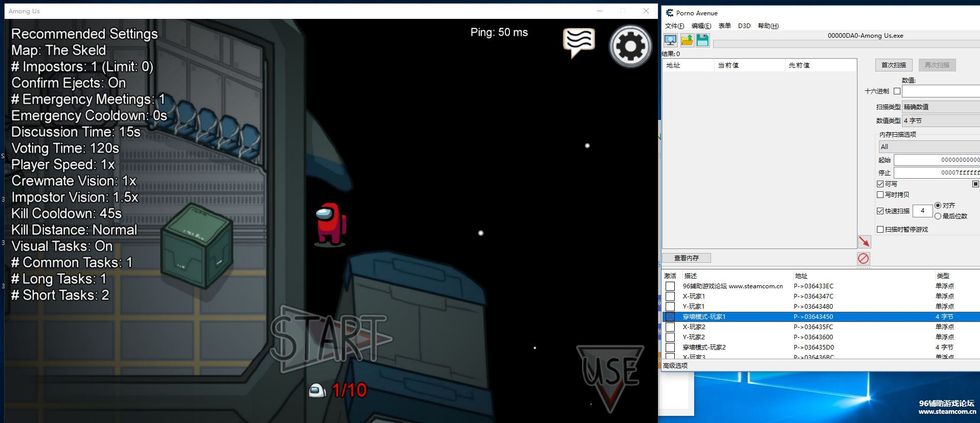The width and height of the screenshot is (980, 423).
Task: Open the 文件(F) menu
Action: point(674,26)
